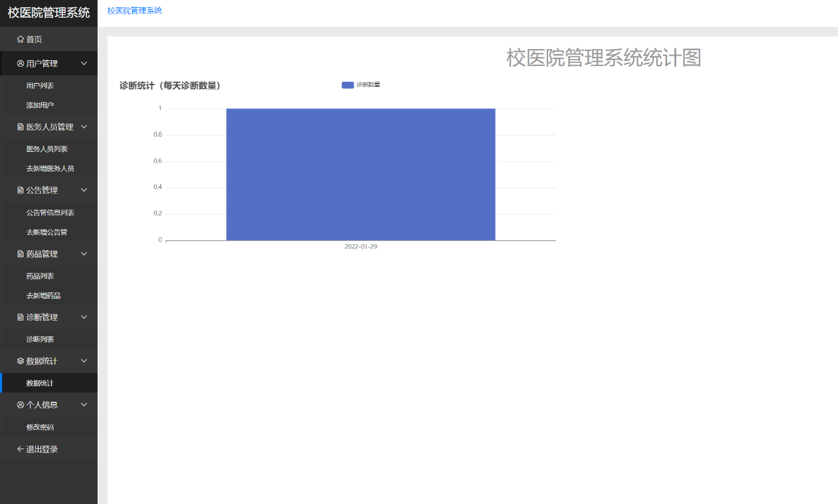This screenshot has height=504, width=838.
Task: Click the home icon beside 首页
Action: click(20, 39)
